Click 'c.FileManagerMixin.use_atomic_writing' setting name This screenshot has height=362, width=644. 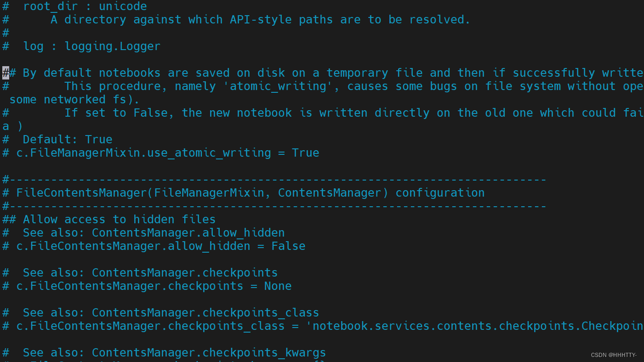pos(143,153)
